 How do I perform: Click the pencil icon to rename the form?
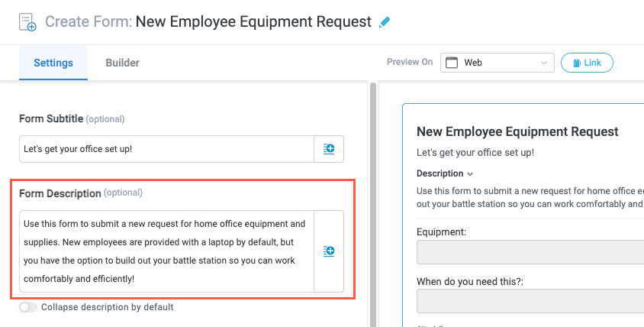pos(385,22)
